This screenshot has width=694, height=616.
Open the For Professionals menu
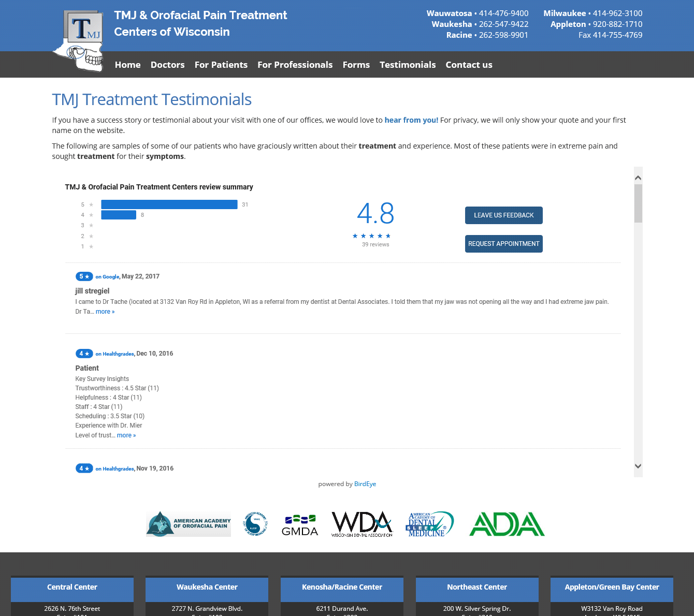point(295,65)
